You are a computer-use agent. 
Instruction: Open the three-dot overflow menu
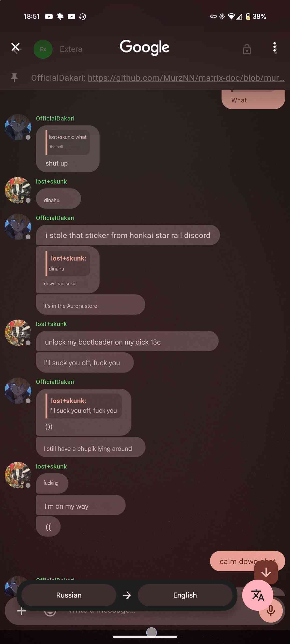[x=274, y=48]
